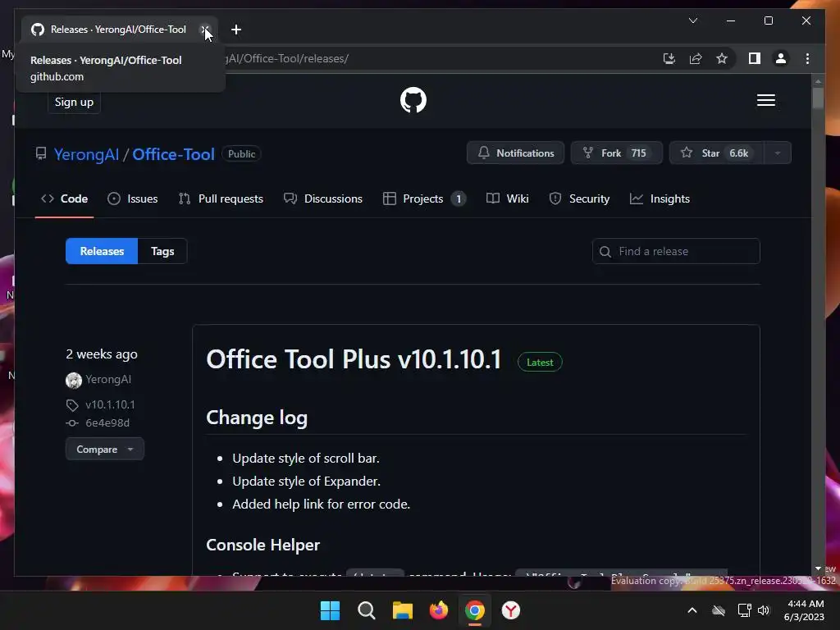Click the Notifications bell button

pyautogui.click(x=515, y=153)
